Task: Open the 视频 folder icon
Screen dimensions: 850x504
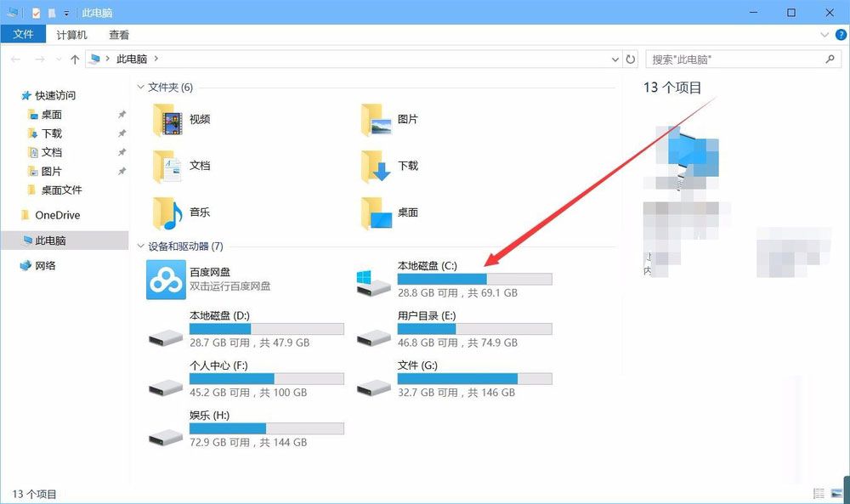Action: pyautogui.click(x=167, y=120)
